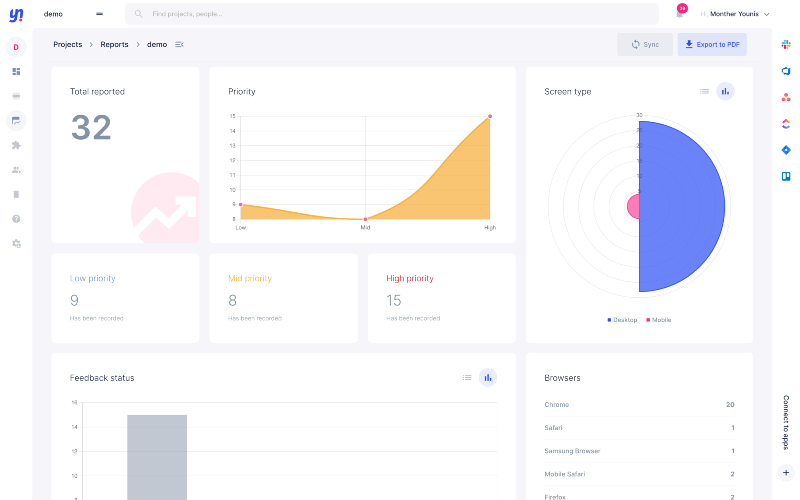Click the Projects breadcrumb
The image size is (800, 500).
(67, 44)
